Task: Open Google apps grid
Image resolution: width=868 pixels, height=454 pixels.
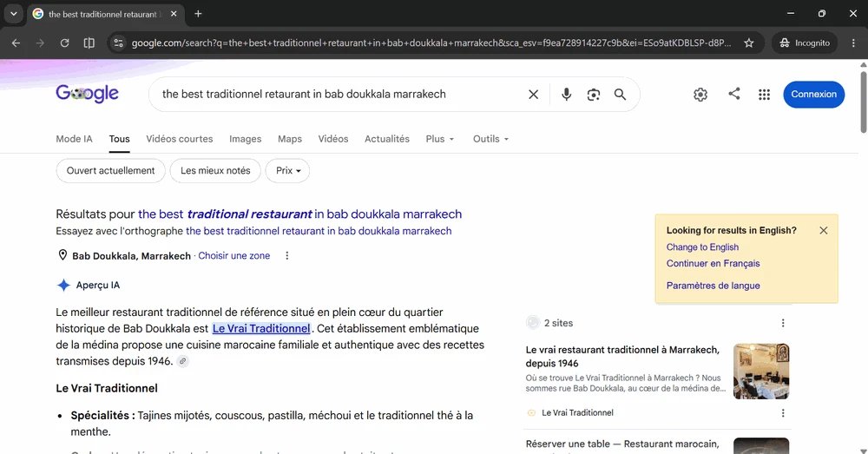Action: click(764, 95)
